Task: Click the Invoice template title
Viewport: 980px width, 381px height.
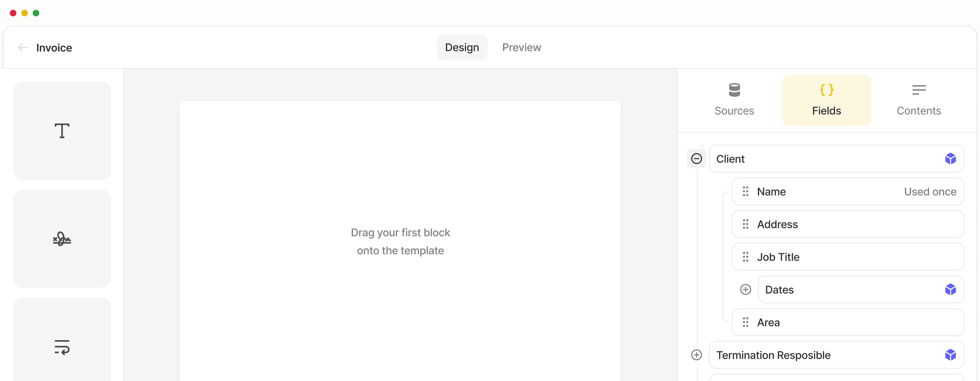Action: click(x=54, y=48)
